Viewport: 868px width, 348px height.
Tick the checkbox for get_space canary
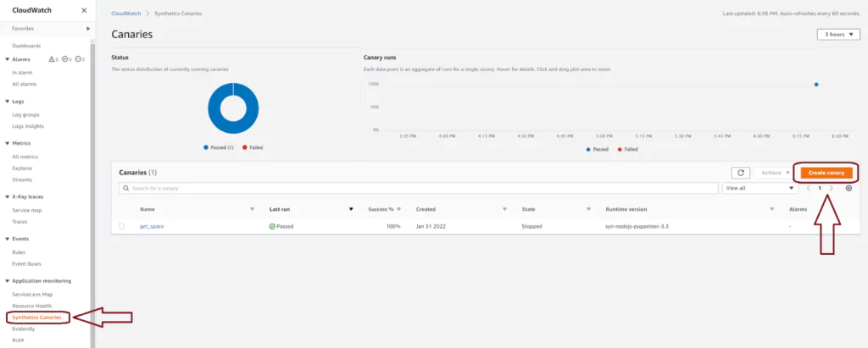pyautogui.click(x=122, y=226)
